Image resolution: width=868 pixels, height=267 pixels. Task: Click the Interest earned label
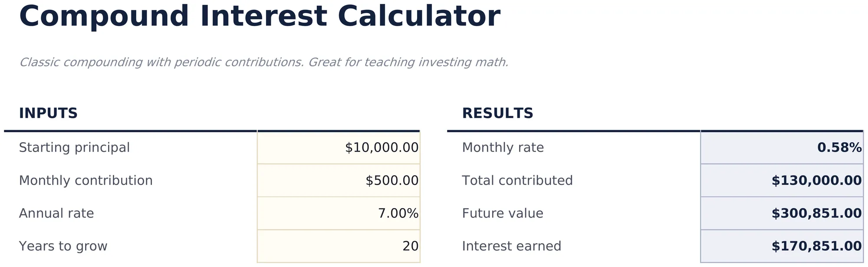[511, 246]
